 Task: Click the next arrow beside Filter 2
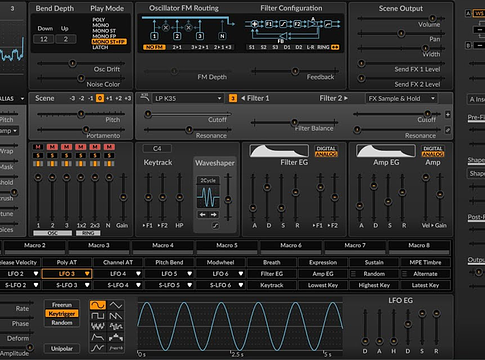point(346,98)
